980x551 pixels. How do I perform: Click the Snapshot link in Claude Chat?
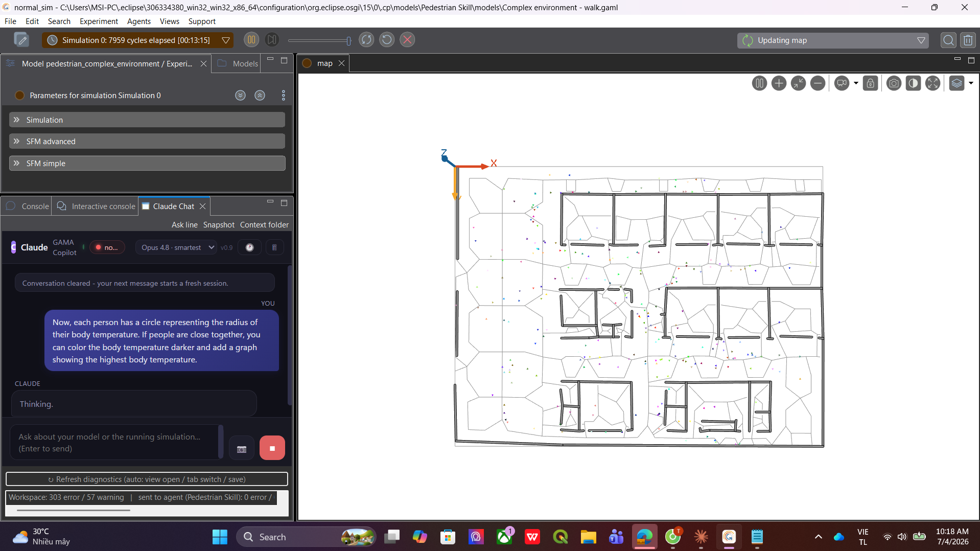(x=219, y=224)
